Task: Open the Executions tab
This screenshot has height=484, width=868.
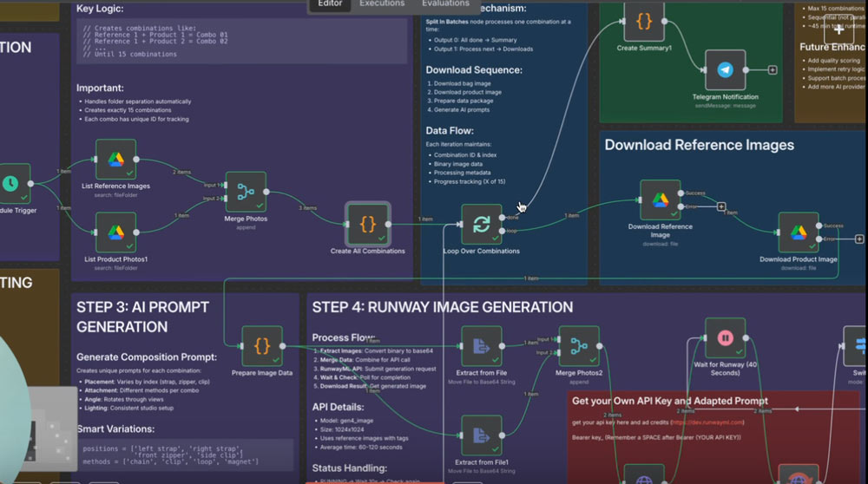Action: click(382, 4)
